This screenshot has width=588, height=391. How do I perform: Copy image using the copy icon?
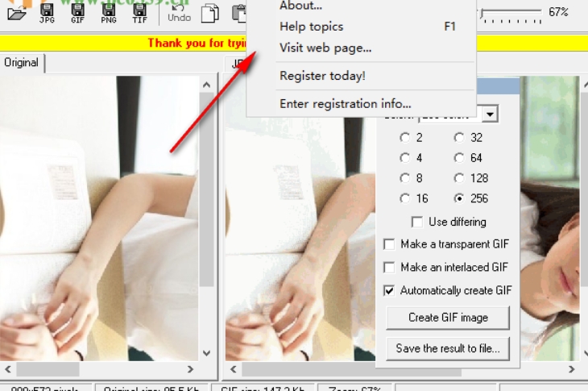210,14
